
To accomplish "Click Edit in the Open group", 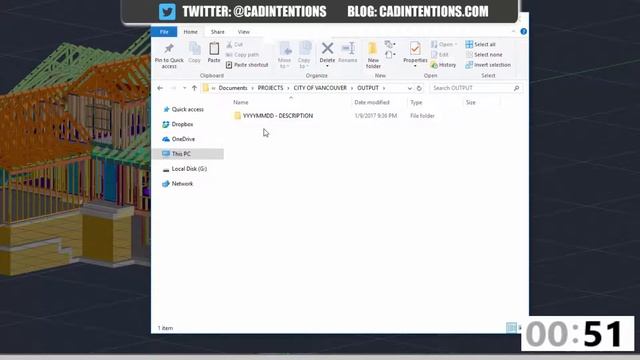I will (440, 54).
